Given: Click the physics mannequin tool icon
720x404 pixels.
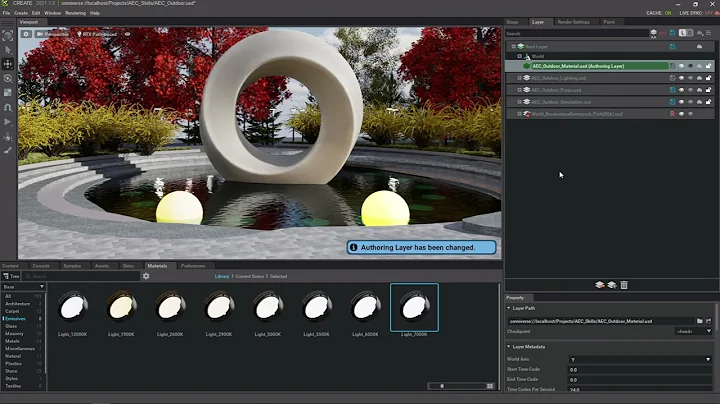Looking at the screenshot, I should 8,137.
